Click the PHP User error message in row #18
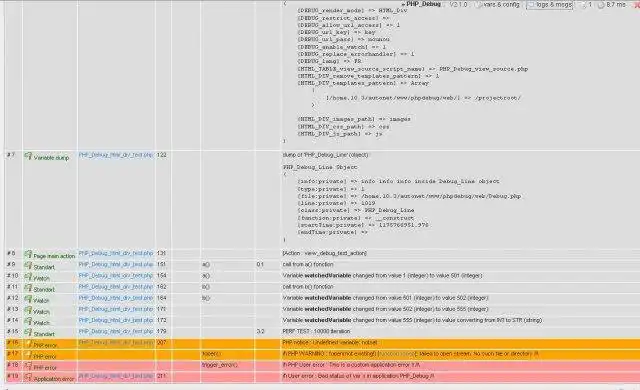Image resolution: width=640 pixels, height=390 pixels. [x=351, y=365]
